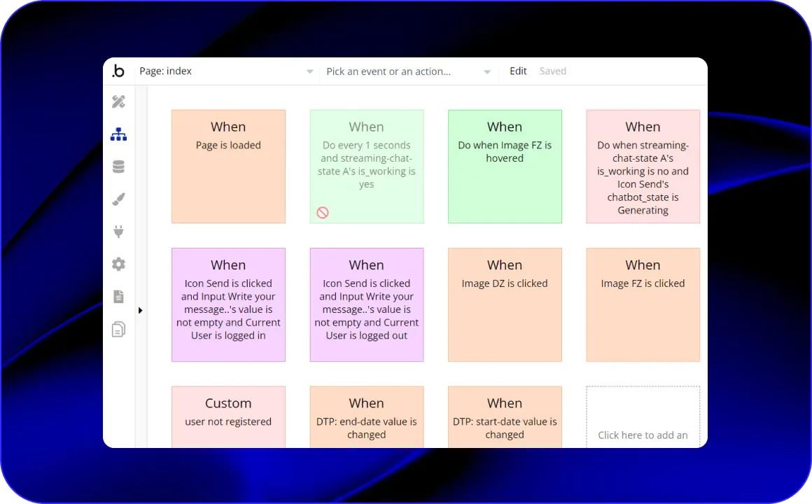Click here to add an event box
Viewport: 812px width, 504px height.
(x=643, y=417)
